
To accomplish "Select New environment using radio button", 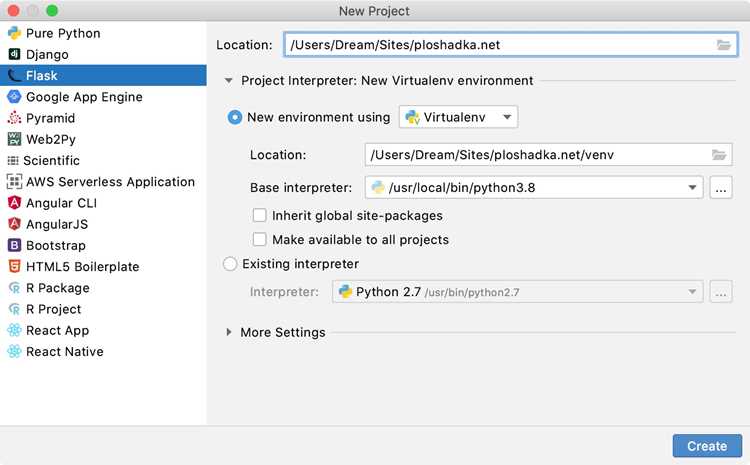I will [234, 117].
